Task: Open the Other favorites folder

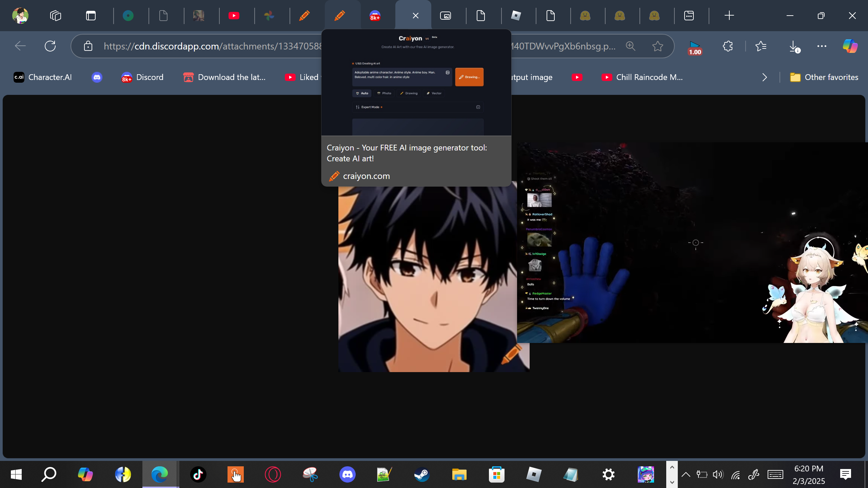Action: tap(824, 77)
